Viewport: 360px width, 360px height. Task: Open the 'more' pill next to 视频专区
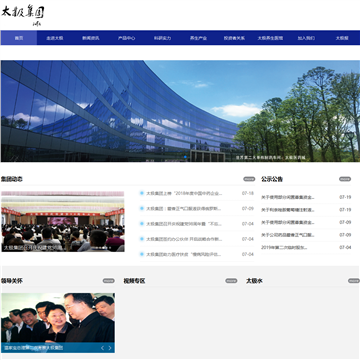(x=231, y=281)
